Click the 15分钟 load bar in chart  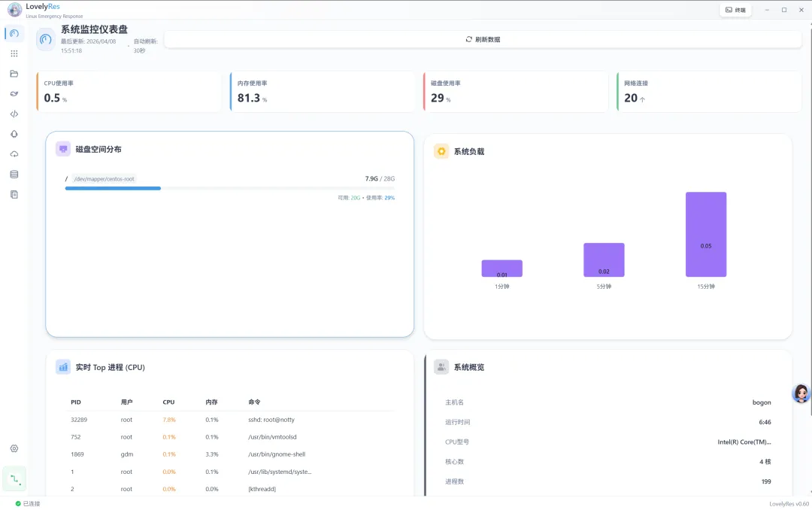[x=706, y=234]
